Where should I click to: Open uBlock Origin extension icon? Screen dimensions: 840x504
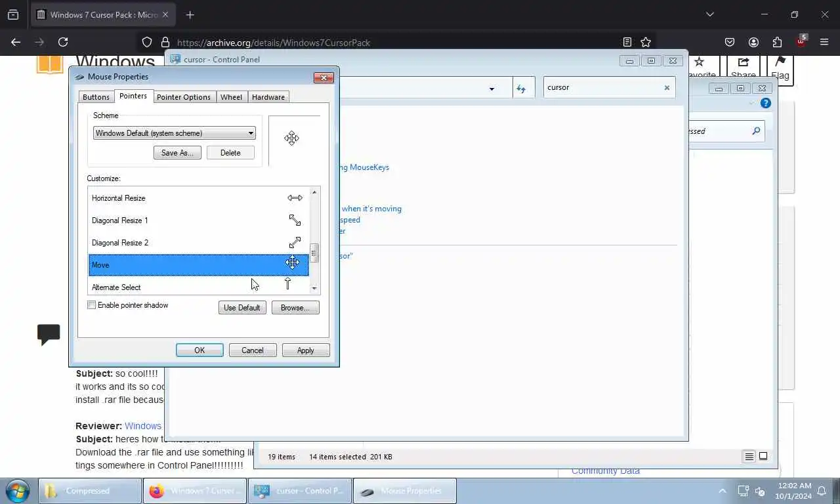pos(801,41)
